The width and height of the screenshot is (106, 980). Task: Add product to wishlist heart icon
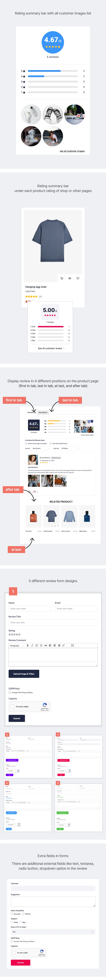78,278
